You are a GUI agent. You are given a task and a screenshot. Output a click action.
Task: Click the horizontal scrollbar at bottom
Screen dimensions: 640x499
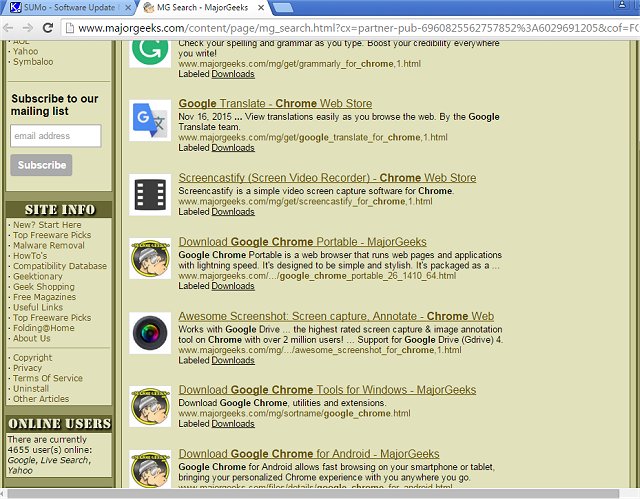313,494
